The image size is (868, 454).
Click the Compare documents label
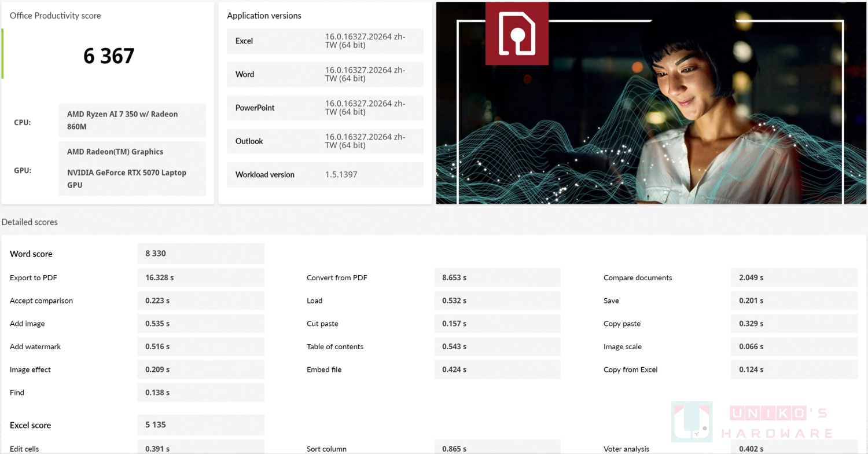pyautogui.click(x=638, y=278)
